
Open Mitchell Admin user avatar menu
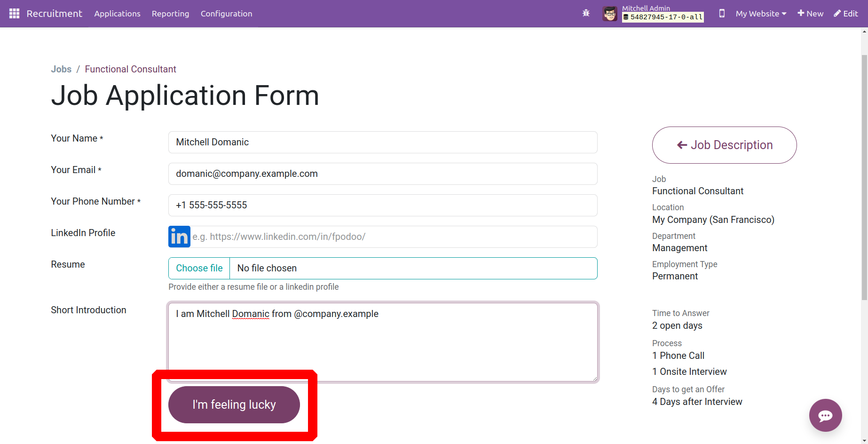click(x=610, y=14)
